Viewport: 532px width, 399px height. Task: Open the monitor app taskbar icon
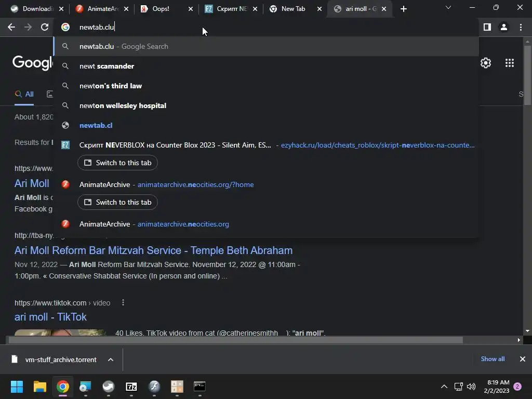86,387
